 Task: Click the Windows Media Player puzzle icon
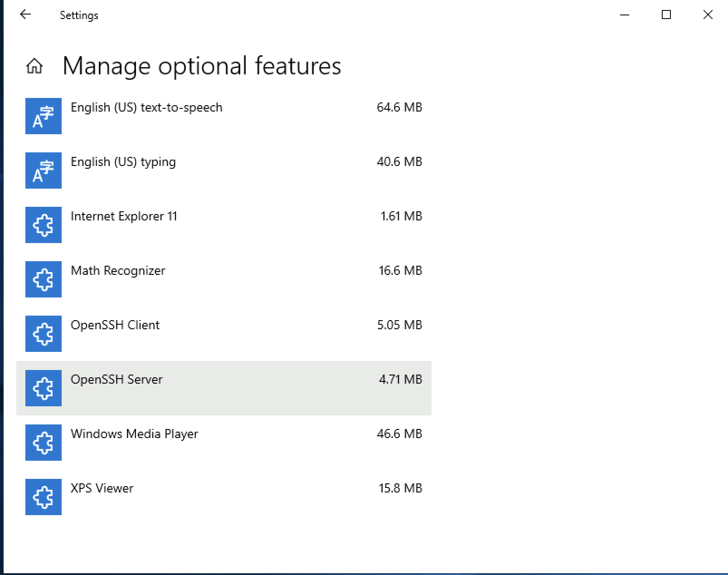(44, 443)
